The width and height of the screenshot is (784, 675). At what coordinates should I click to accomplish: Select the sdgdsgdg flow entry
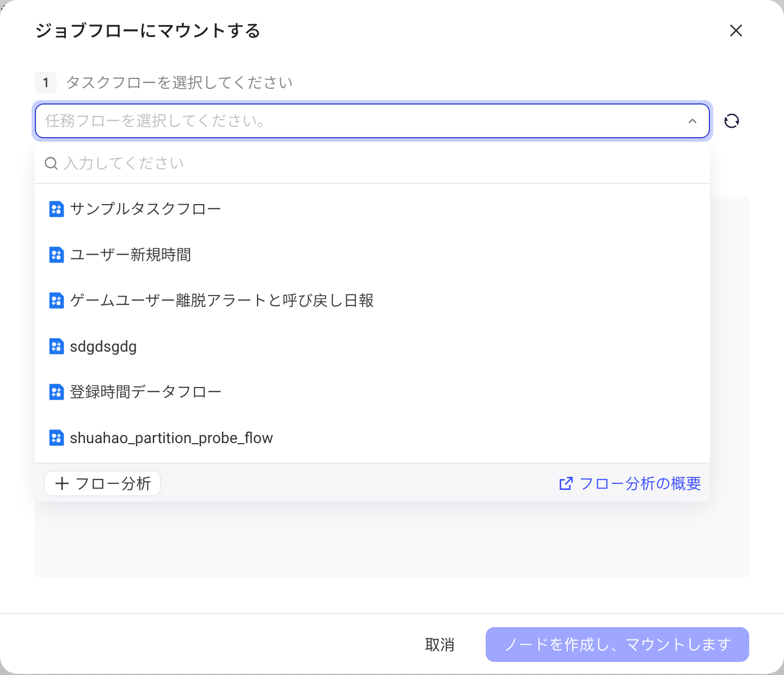click(x=372, y=346)
